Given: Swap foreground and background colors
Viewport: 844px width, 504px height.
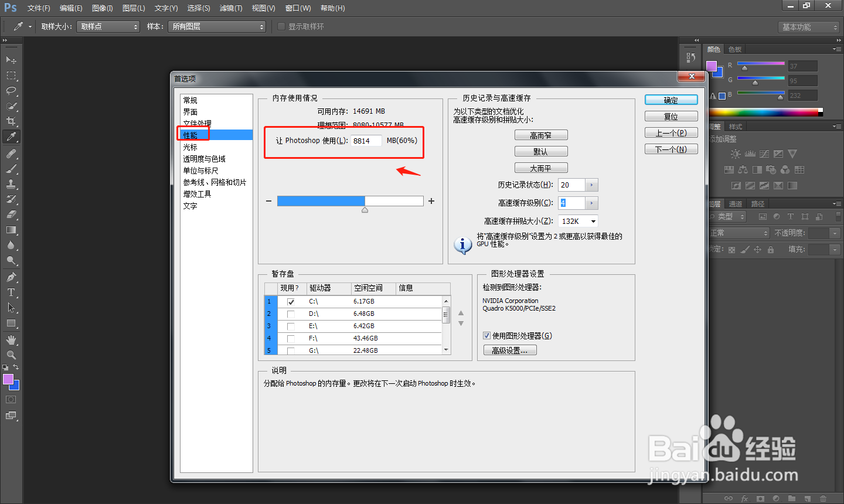Looking at the screenshot, I should pyautogui.click(x=16, y=367).
